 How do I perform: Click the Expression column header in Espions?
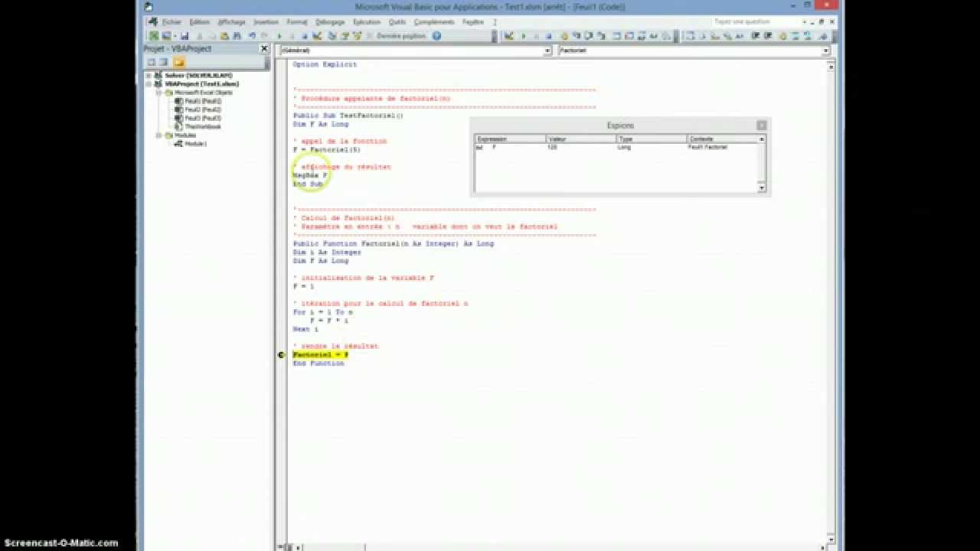click(x=510, y=139)
